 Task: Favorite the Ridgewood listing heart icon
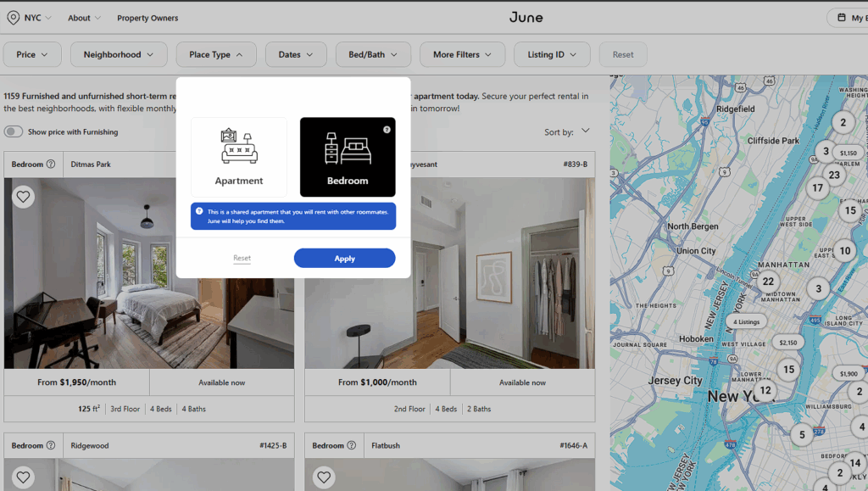point(23,477)
